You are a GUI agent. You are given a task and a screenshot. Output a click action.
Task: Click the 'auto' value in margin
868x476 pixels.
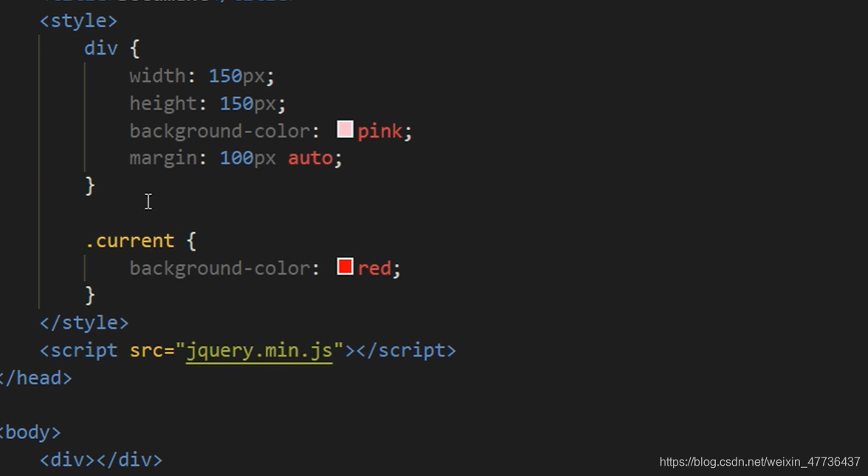pyautogui.click(x=310, y=158)
